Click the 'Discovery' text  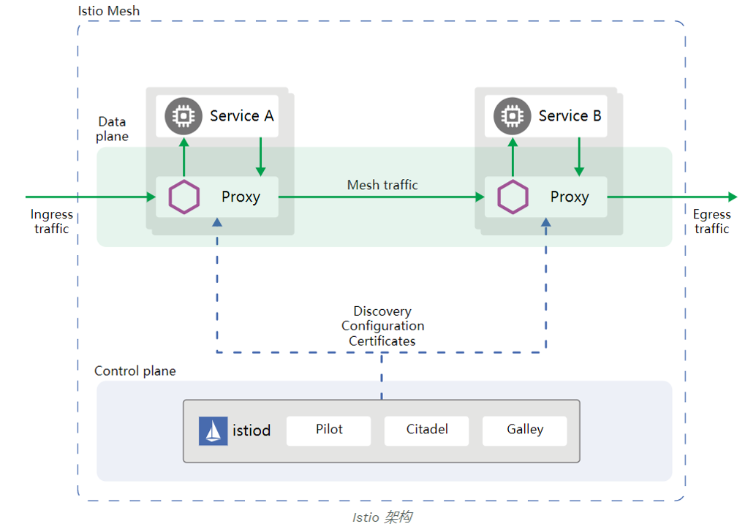point(382,311)
